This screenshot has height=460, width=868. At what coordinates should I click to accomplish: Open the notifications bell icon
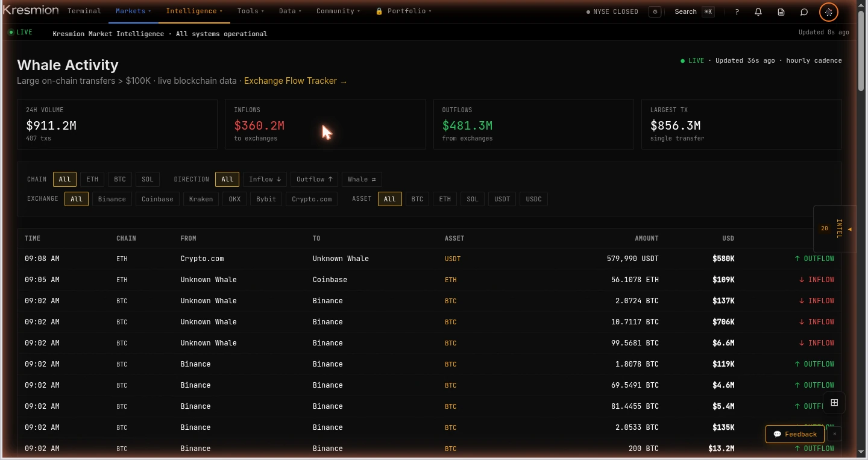pyautogui.click(x=758, y=11)
